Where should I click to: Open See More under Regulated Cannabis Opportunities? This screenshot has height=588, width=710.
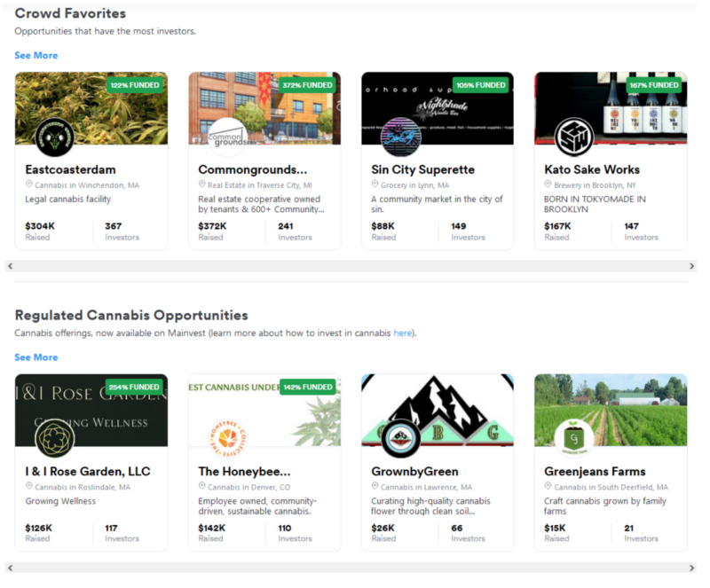pos(36,357)
